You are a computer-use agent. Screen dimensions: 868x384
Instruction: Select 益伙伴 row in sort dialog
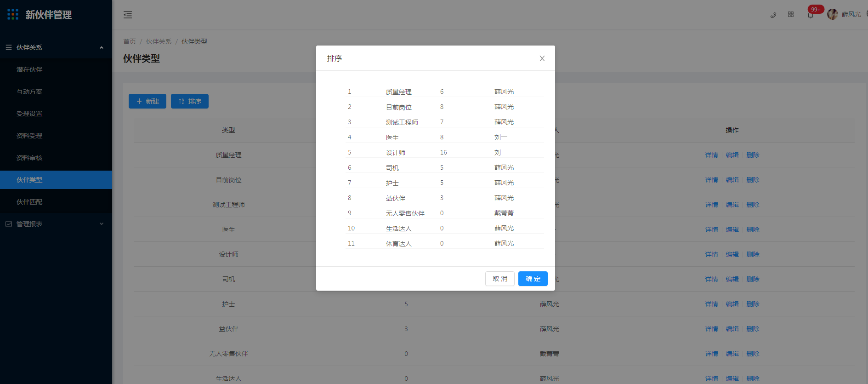coord(445,198)
